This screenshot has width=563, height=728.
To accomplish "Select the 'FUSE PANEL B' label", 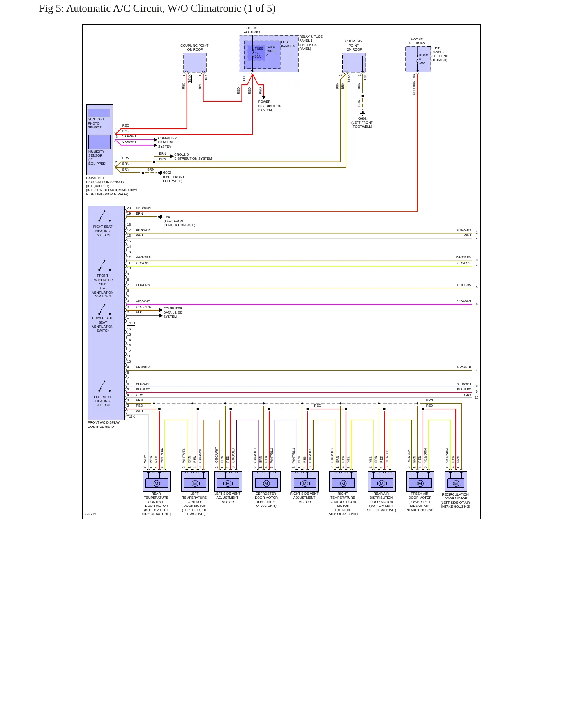I will [x=288, y=44].
